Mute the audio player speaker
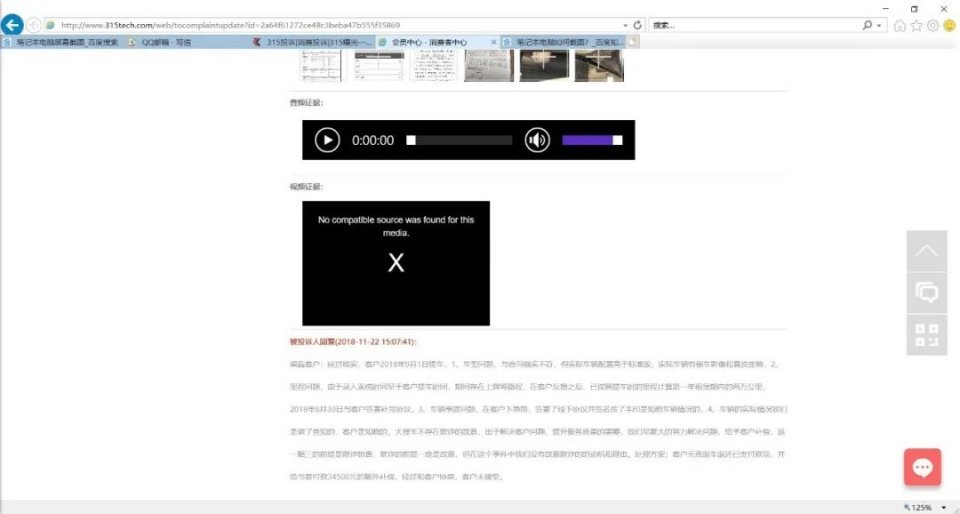The image size is (960, 514). [x=537, y=140]
